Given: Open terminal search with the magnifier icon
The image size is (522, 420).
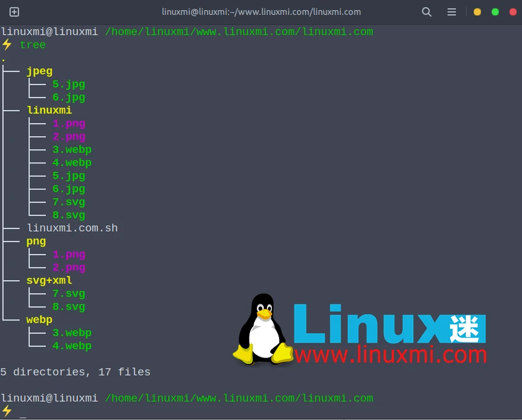Looking at the screenshot, I should [426, 12].
